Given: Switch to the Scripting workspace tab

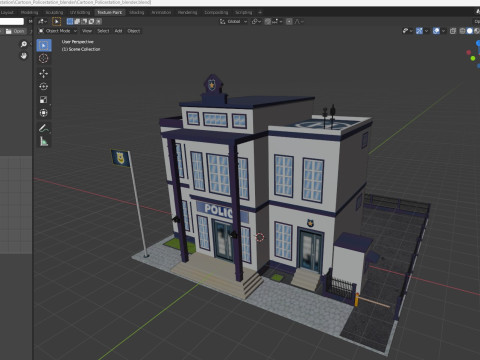Looking at the screenshot, I should [x=243, y=12].
